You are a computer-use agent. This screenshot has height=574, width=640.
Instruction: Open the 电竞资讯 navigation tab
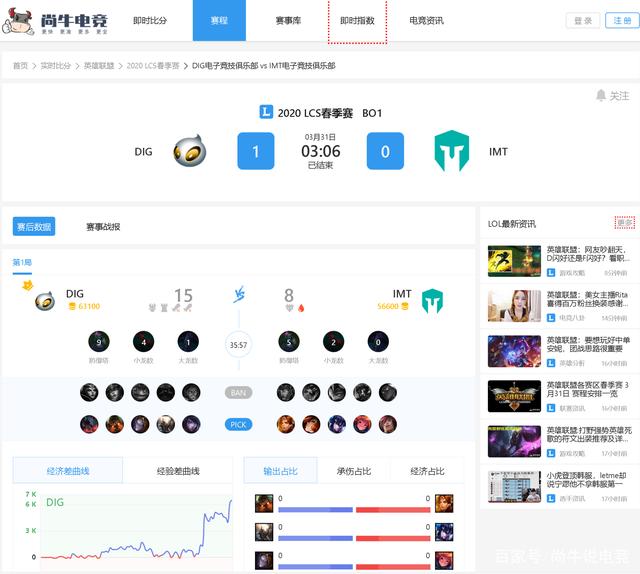(x=427, y=20)
